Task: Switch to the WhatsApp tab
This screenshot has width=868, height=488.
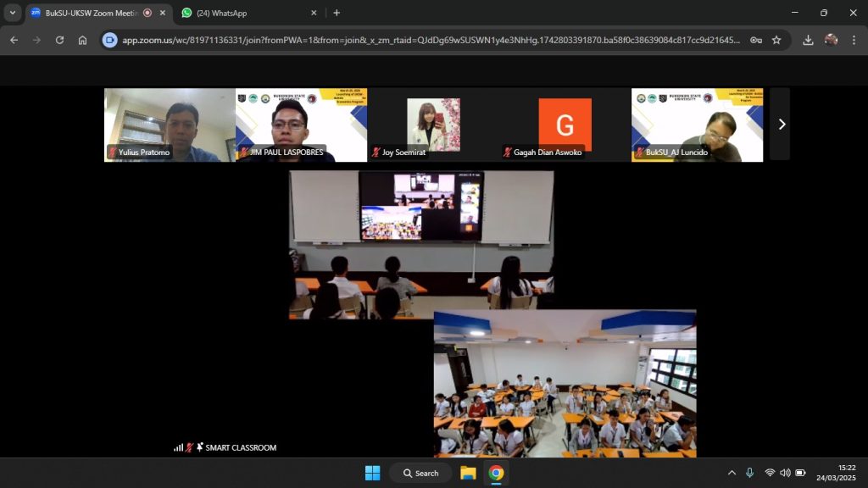Action: click(246, 13)
